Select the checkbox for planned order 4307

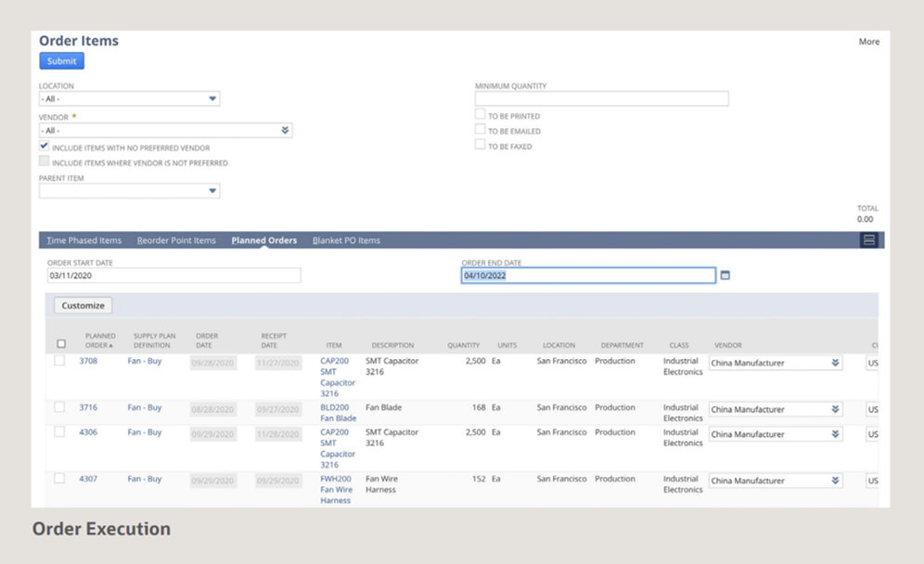(59, 478)
